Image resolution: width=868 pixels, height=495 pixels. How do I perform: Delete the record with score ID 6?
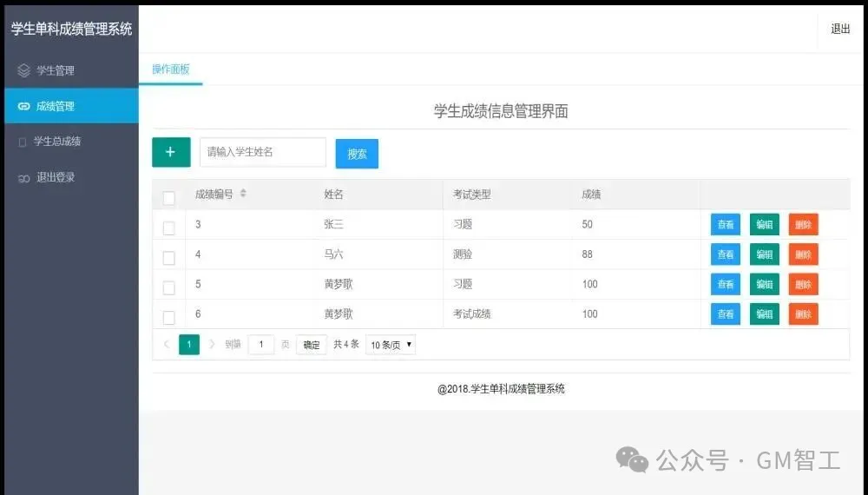(803, 314)
